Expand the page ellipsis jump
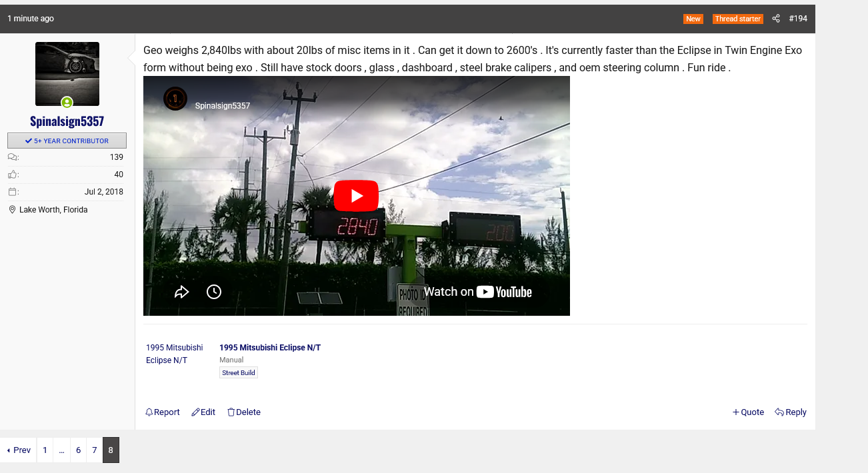This screenshot has width=868, height=473. [61, 450]
